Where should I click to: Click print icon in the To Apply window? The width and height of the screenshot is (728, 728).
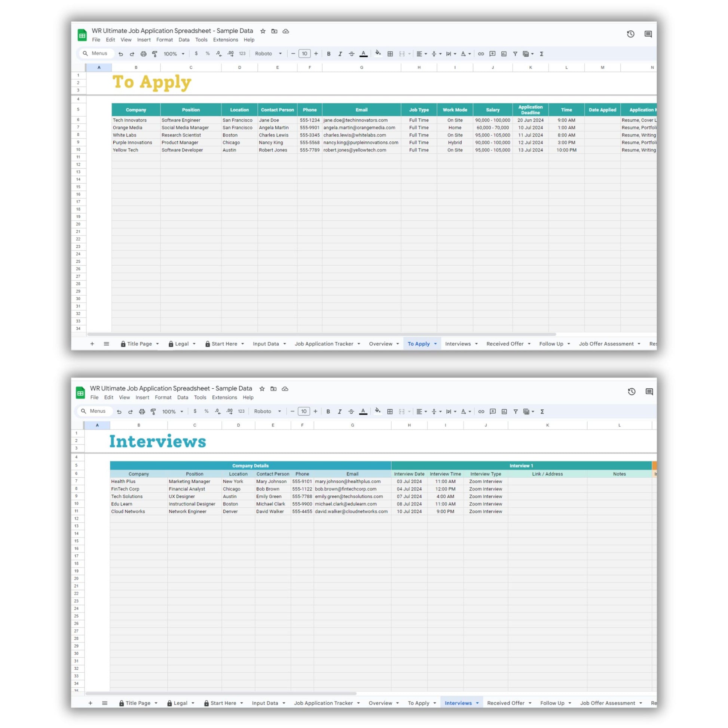(143, 54)
